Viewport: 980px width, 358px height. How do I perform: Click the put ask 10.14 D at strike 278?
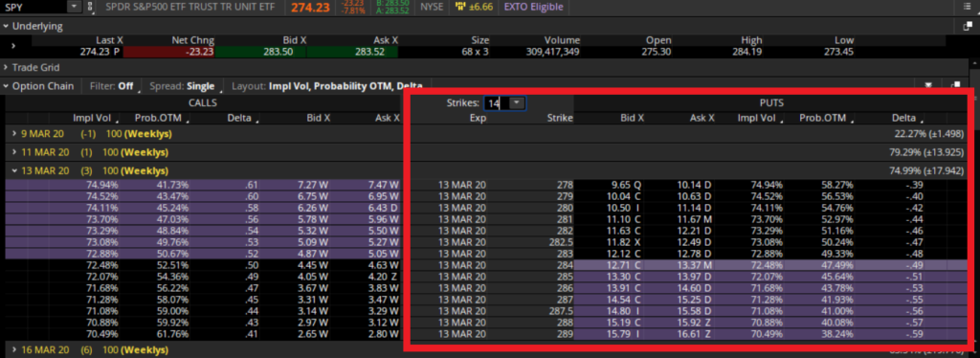[x=696, y=185]
